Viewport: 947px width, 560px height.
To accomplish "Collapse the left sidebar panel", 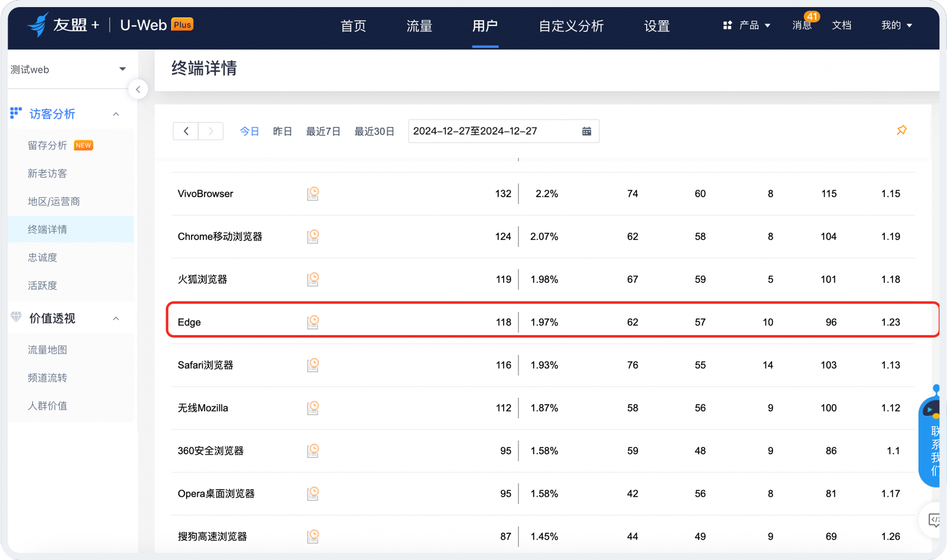I will (x=138, y=90).
